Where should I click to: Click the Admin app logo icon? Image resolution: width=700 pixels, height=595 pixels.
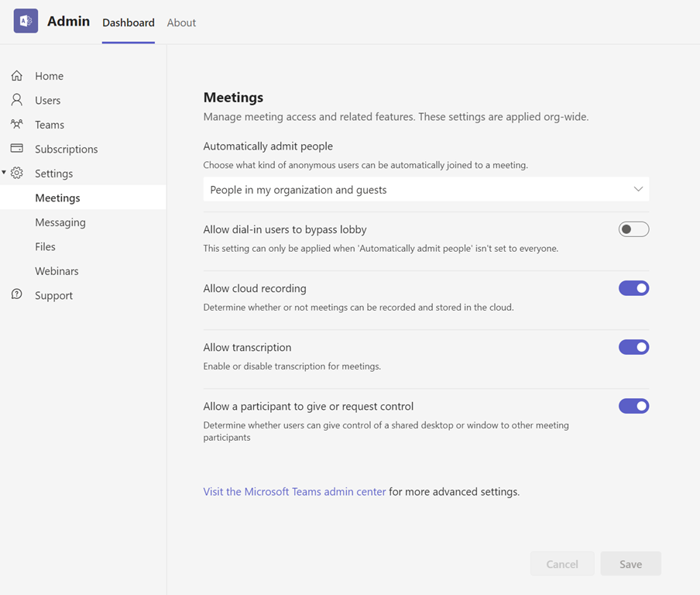[x=26, y=22]
